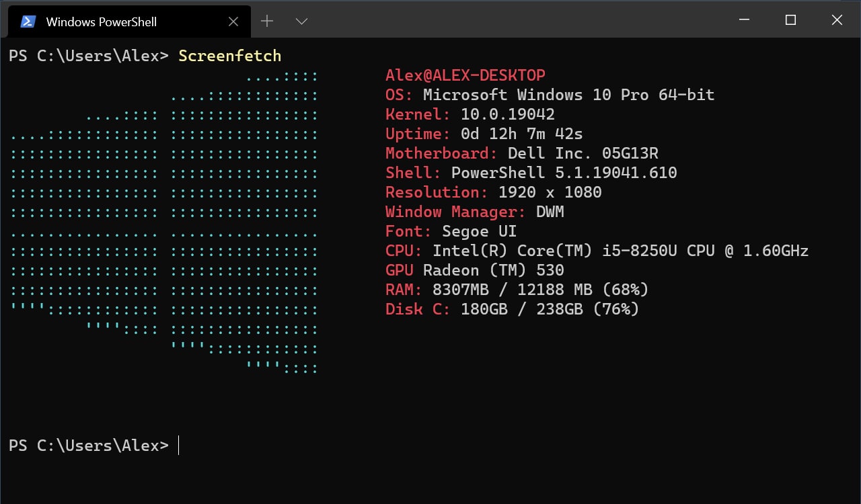
Task: Open a new tab with plus icon
Action: [x=267, y=22]
